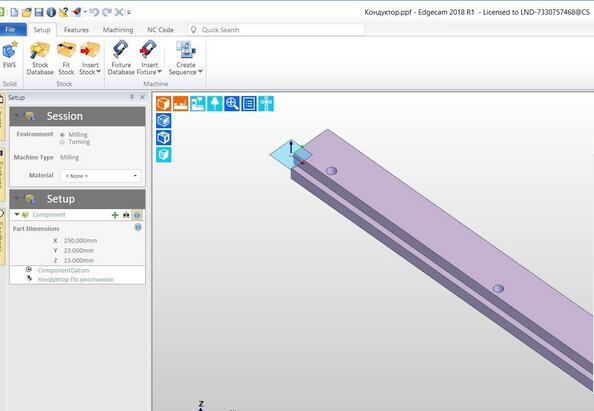Open the Stock Database
Image resolution: width=594 pixels, height=411 pixels.
(40, 58)
